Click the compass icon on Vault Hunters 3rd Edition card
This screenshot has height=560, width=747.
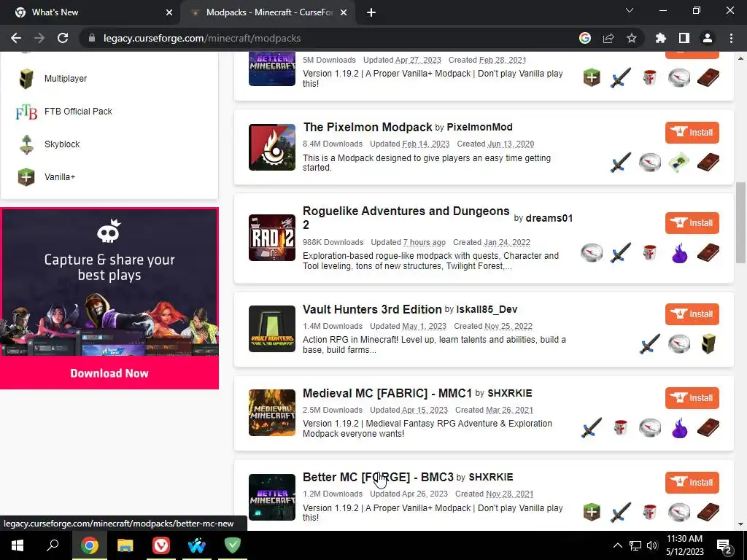coord(679,344)
